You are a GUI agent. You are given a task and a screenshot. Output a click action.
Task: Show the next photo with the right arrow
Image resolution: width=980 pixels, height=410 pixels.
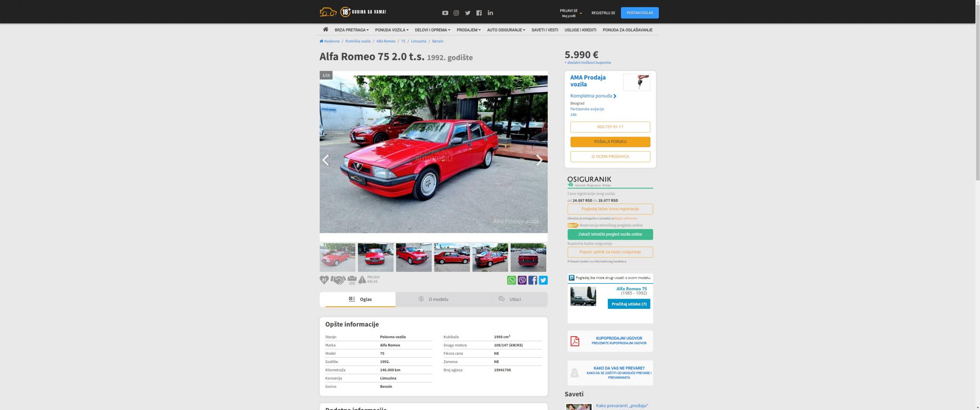click(539, 160)
